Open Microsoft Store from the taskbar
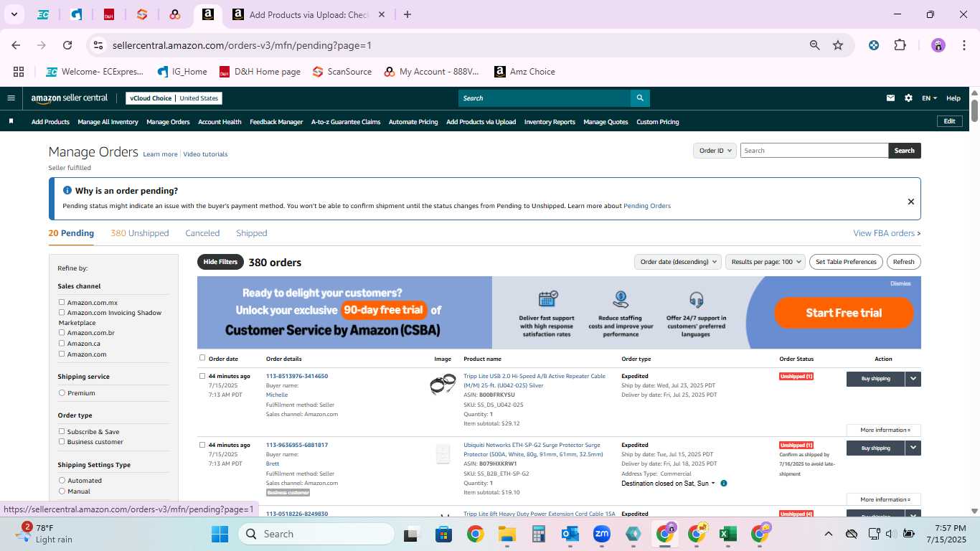This screenshot has width=980, height=551. (x=444, y=534)
